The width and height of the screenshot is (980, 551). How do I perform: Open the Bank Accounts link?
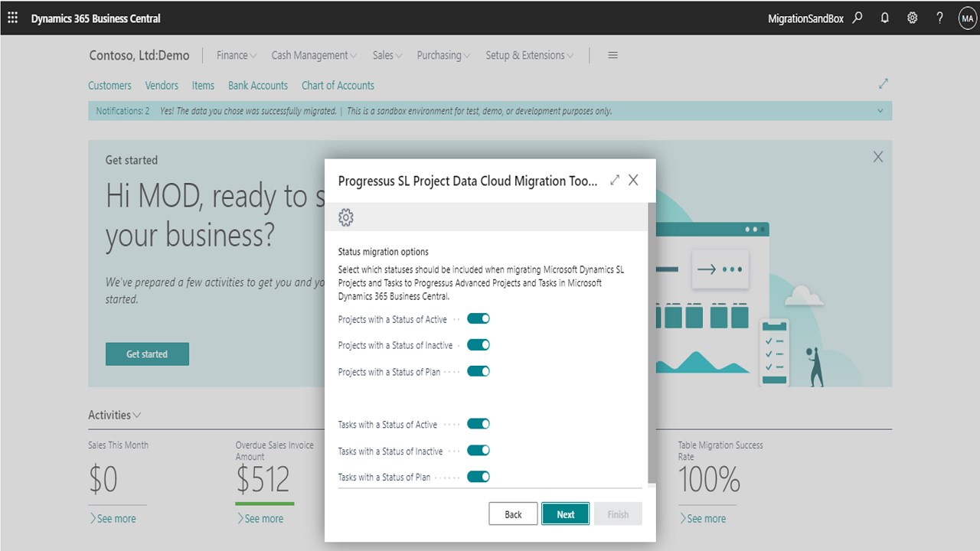(x=258, y=86)
